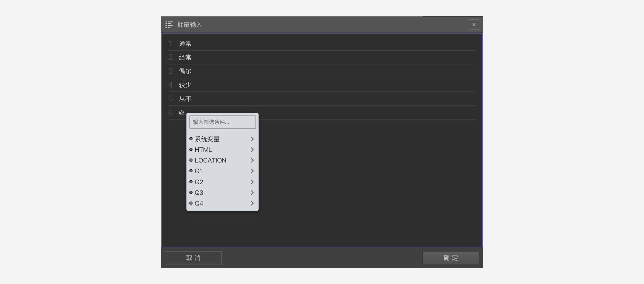
Task: Click the bullet dot beside Q3
Action: point(191,192)
